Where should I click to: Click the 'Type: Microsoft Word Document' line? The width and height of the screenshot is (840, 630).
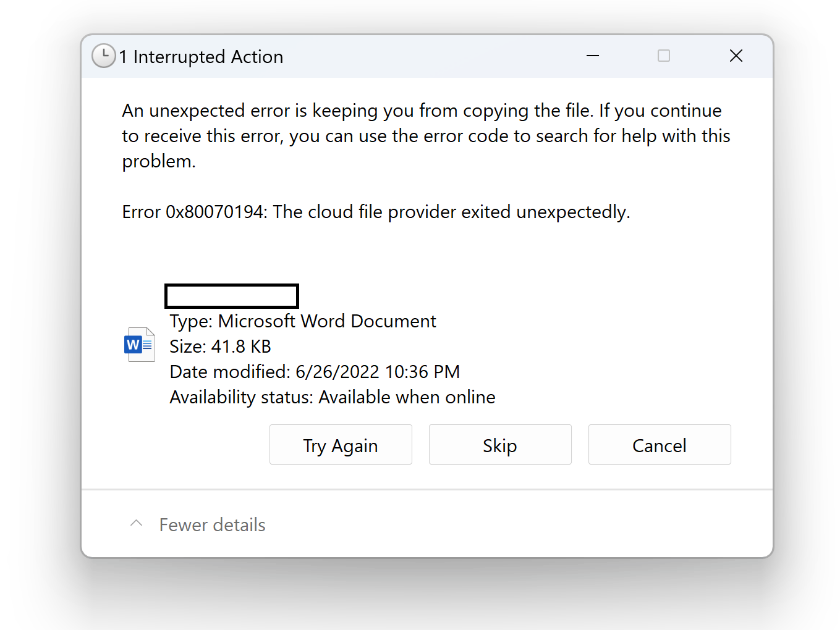[x=303, y=321]
